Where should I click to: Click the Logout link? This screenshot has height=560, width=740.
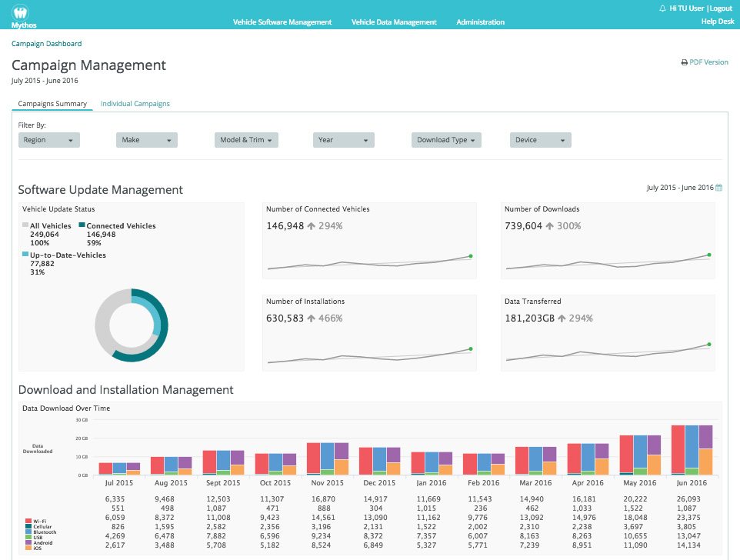tap(721, 8)
